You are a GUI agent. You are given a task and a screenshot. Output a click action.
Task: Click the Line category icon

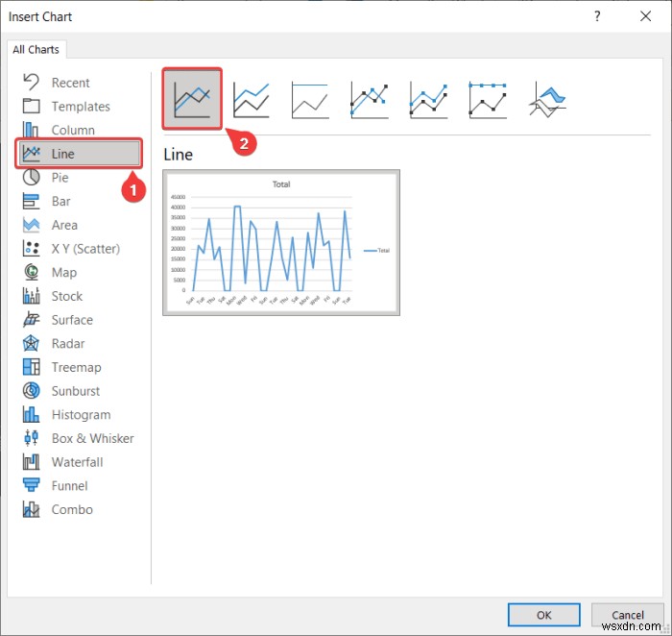pos(32,153)
